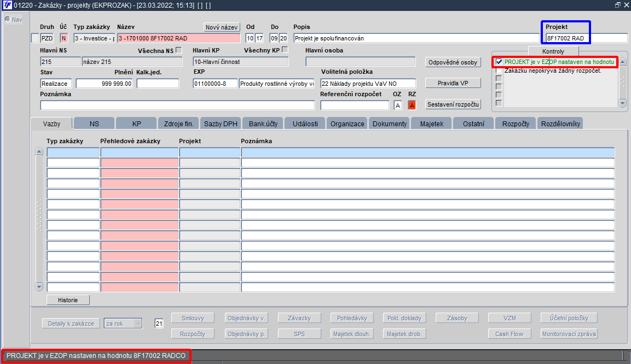Viewport: 631px width, 364px height.
Task: Click Detaily k zakázce button
Action: point(71,324)
